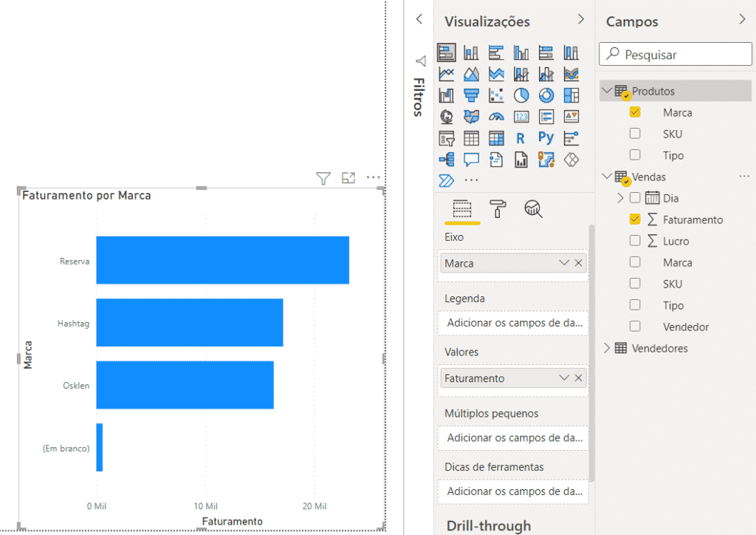Image resolution: width=756 pixels, height=535 pixels.
Task: Add a gauge visual
Action: [496, 117]
